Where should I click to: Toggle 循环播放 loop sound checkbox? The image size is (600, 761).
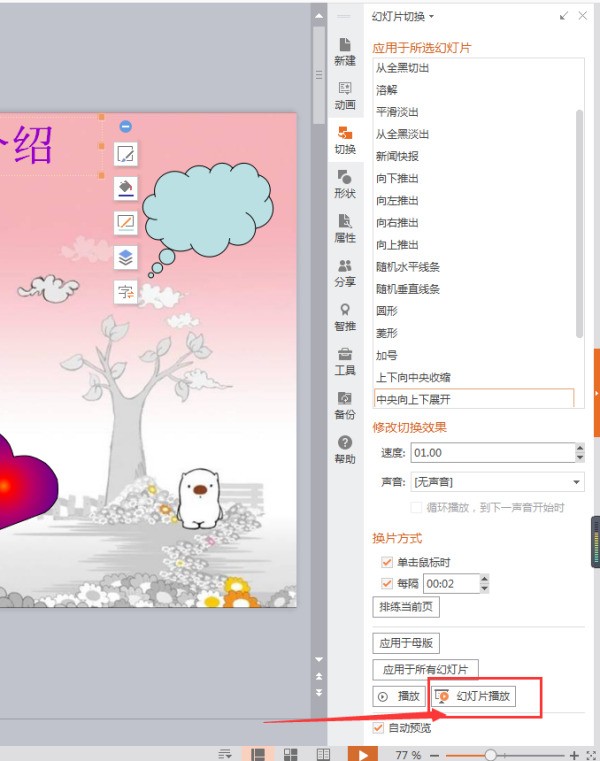(x=416, y=508)
